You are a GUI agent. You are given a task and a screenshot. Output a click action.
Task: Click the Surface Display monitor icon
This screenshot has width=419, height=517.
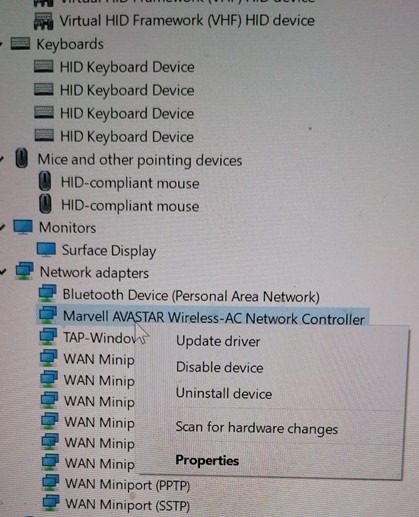coord(46,250)
